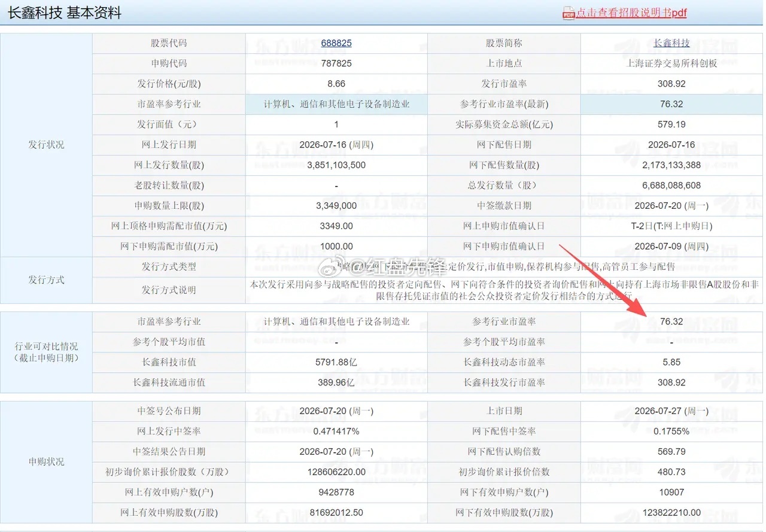Click the online subscribed shares 81692012.50

tap(336, 513)
